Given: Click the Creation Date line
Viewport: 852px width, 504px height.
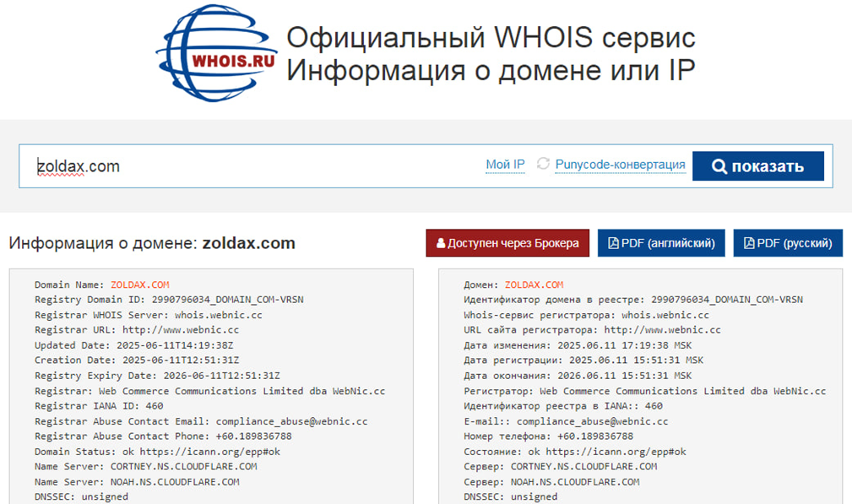Looking at the screenshot, I should [x=137, y=360].
